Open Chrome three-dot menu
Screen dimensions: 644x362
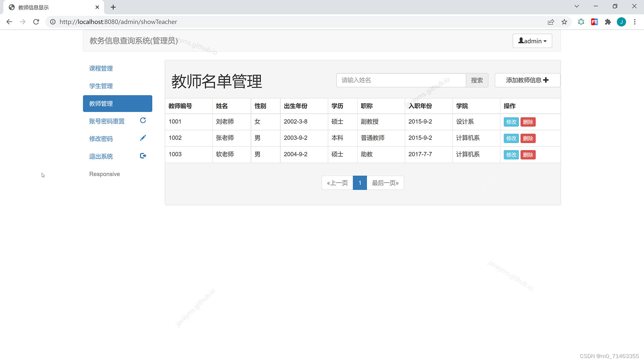635,22
